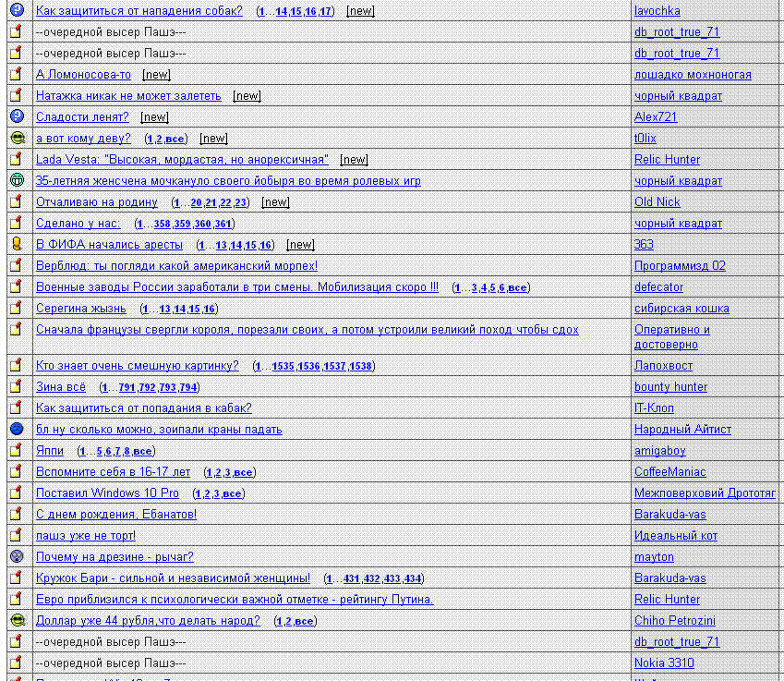Click the note icon beside "Поставил Windows 10 Pro"
The width and height of the screenshot is (784, 681).
click(16, 493)
